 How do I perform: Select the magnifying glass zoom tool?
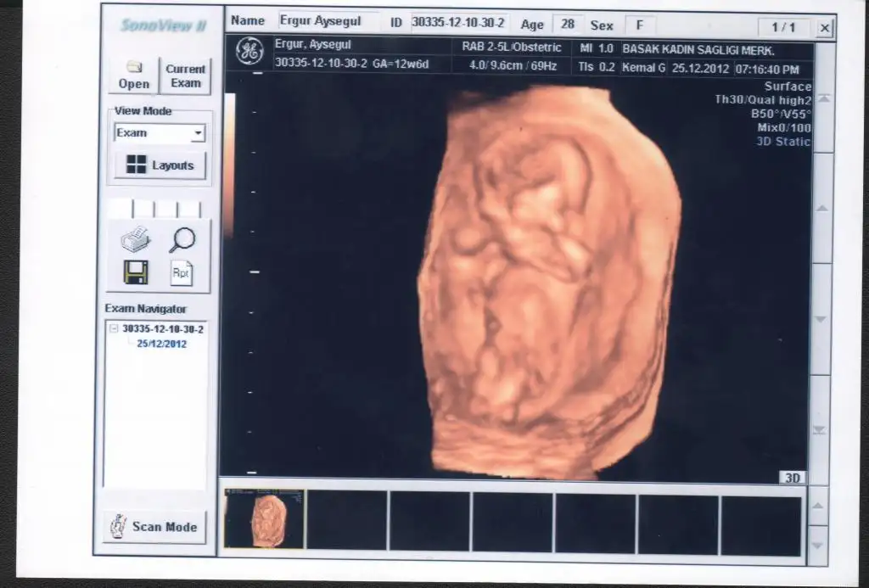click(x=182, y=241)
